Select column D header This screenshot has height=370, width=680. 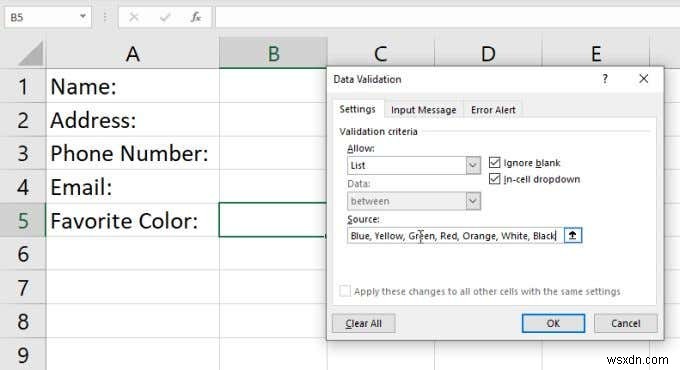pos(488,53)
